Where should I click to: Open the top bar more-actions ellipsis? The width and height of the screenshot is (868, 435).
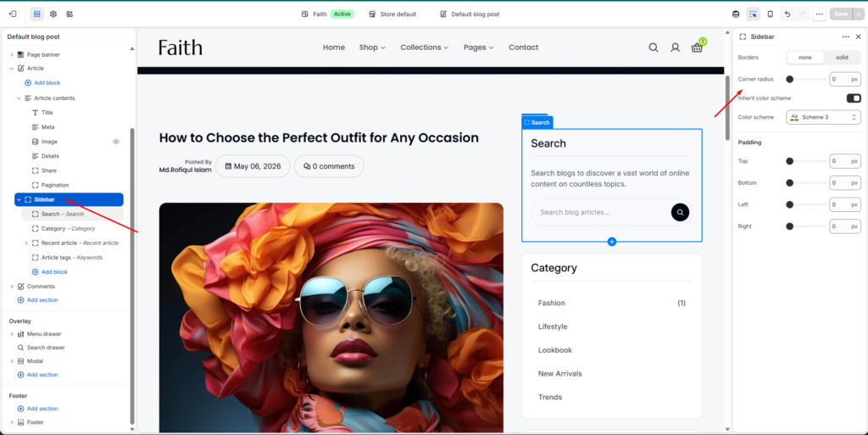coord(820,14)
